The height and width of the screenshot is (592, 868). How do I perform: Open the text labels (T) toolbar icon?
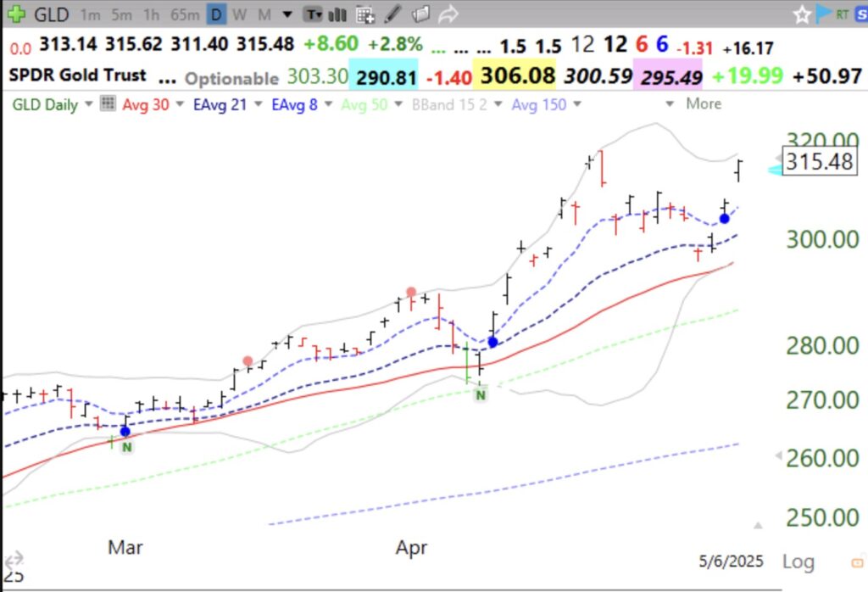[314, 14]
